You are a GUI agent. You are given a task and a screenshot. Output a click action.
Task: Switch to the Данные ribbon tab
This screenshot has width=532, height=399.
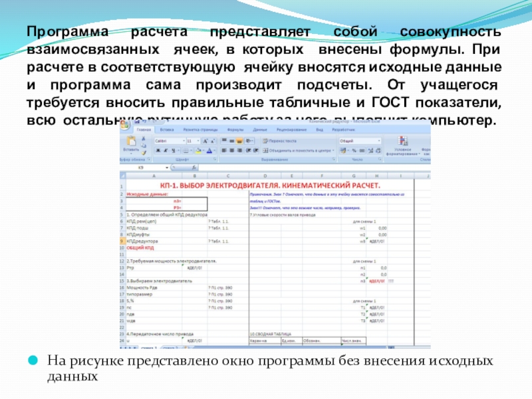[260, 130]
